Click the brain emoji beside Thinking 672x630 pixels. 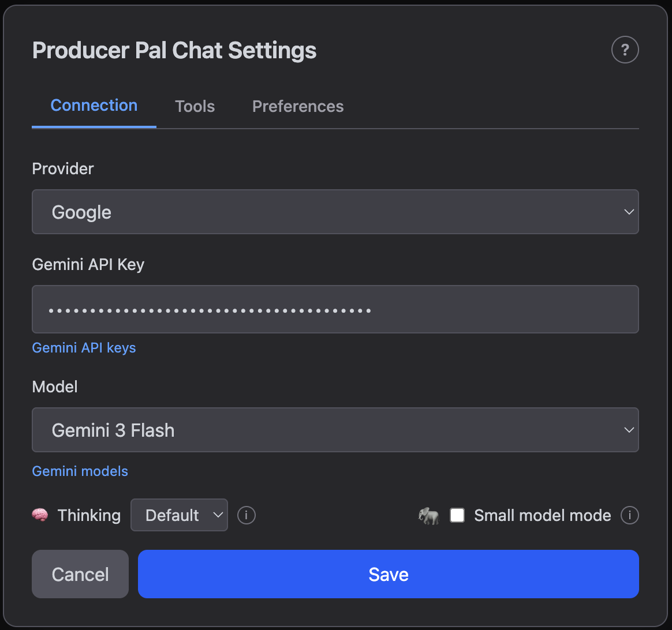[40, 515]
